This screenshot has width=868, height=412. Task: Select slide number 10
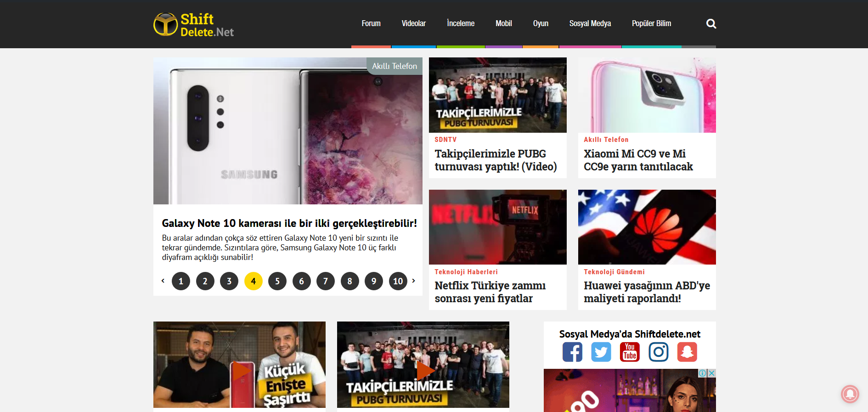398,281
